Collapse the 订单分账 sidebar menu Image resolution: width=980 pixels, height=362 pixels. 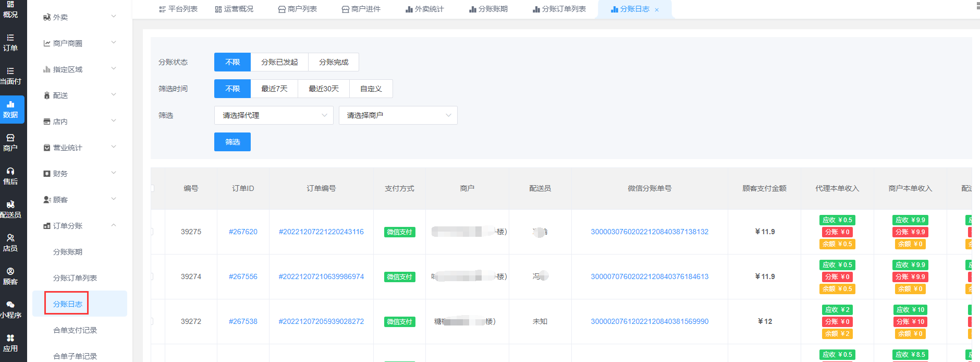[x=114, y=225]
